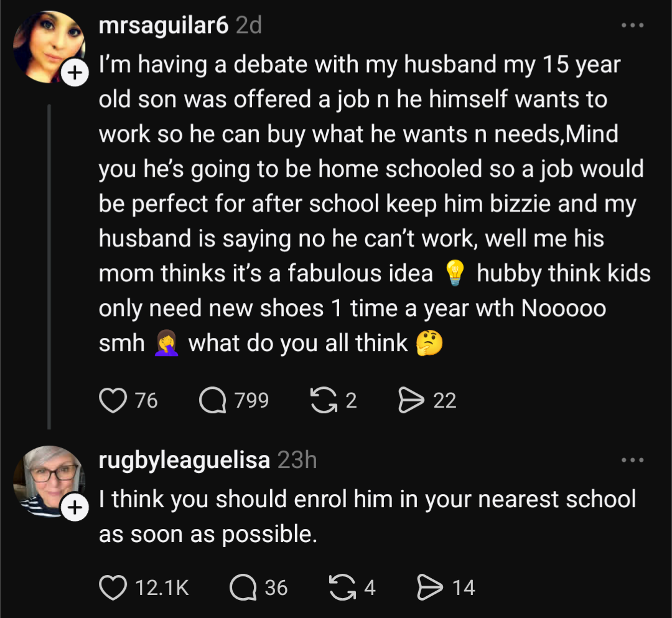
Task: Open more options for mrsaguilar6's post
Action: 633,26
